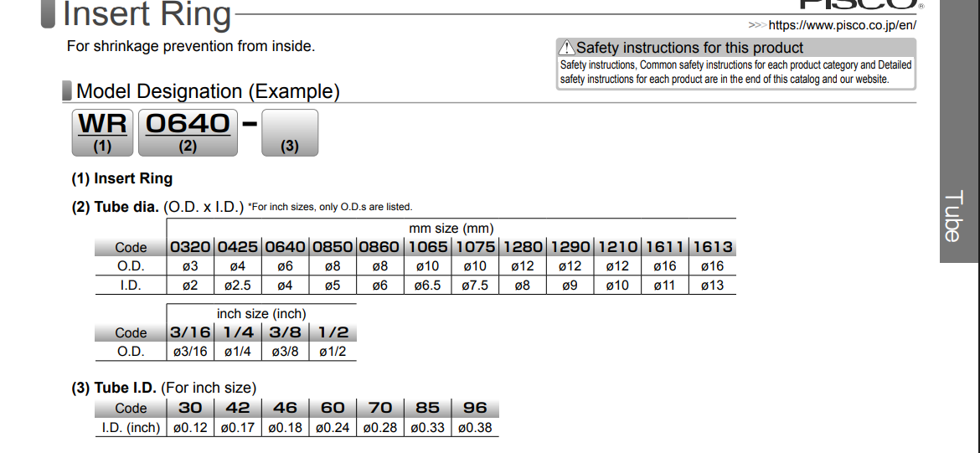Click code 1065 in the mm size table
The width and height of the screenshot is (980, 453).
(x=428, y=247)
